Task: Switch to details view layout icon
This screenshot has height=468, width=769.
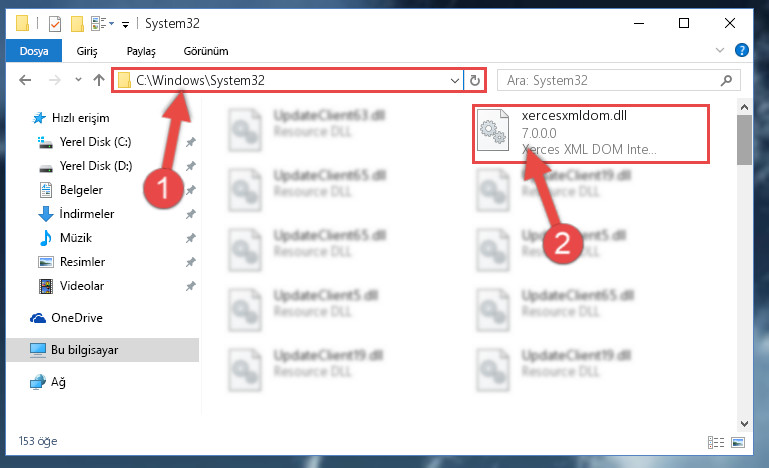Action: (716, 442)
